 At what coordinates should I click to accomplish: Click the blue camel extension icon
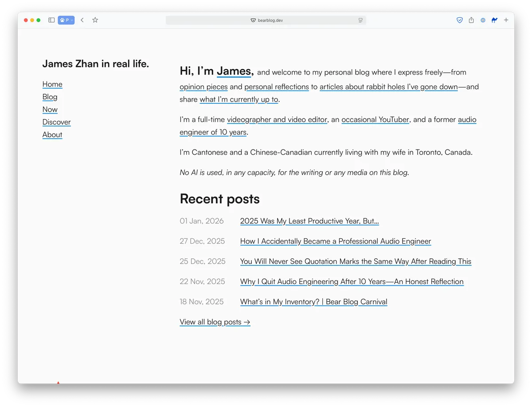494,20
